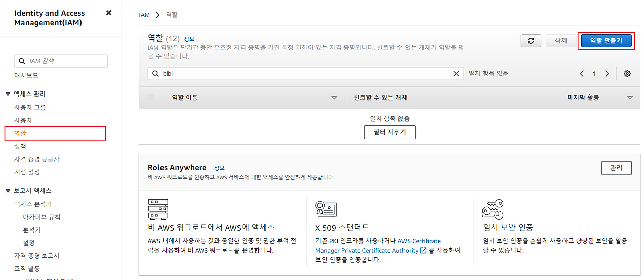Toggle the select-all roles checkbox
644x280 pixels.
(151, 97)
